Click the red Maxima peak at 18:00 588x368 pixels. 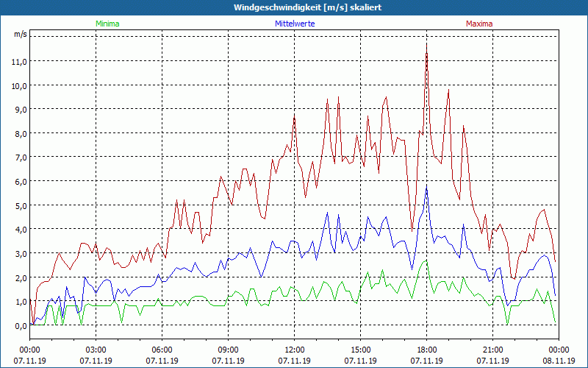tap(427, 44)
